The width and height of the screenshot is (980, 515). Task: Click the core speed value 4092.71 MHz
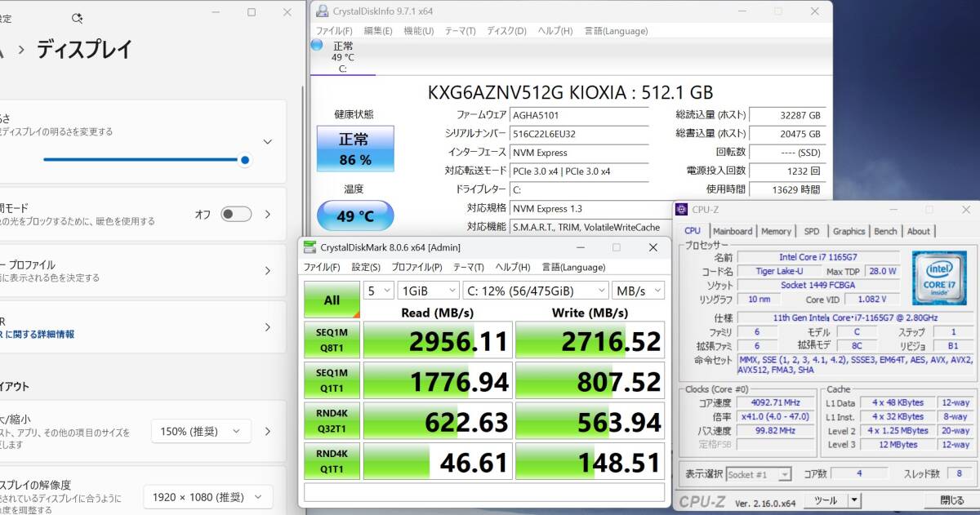coord(777,402)
